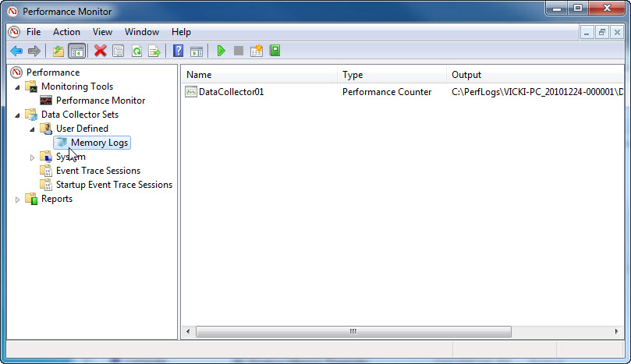The height and width of the screenshot is (364, 631).
Task: Click the Export List toolbar icon
Action: 154,51
